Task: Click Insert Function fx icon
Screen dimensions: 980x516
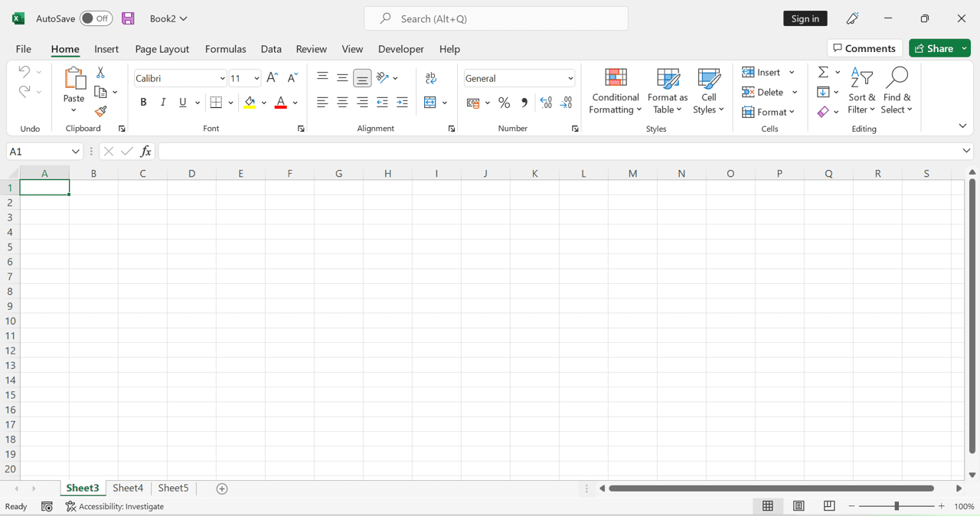Action: pyautogui.click(x=145, y=152)
